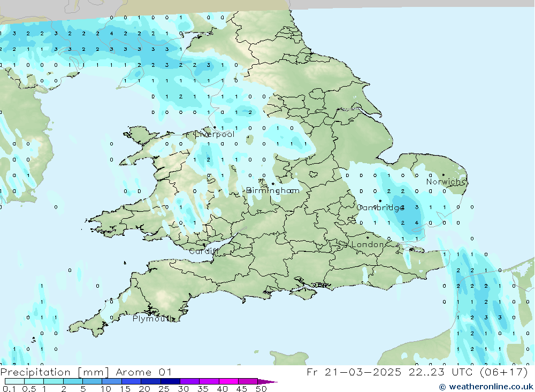Click the legend label '40'
The width and height of the screenshot is (535, 392).
(x=223, y=389)
